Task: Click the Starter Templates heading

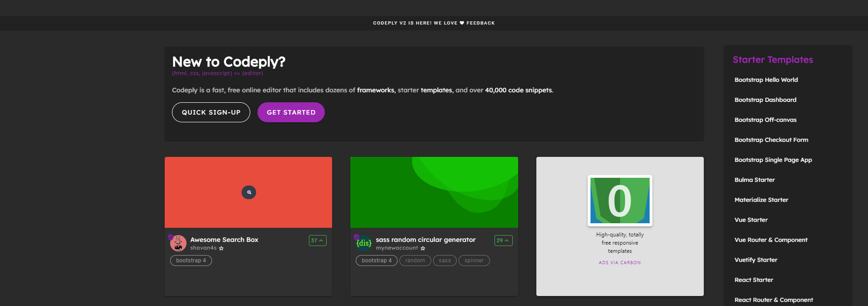Action: coord(772,60)
